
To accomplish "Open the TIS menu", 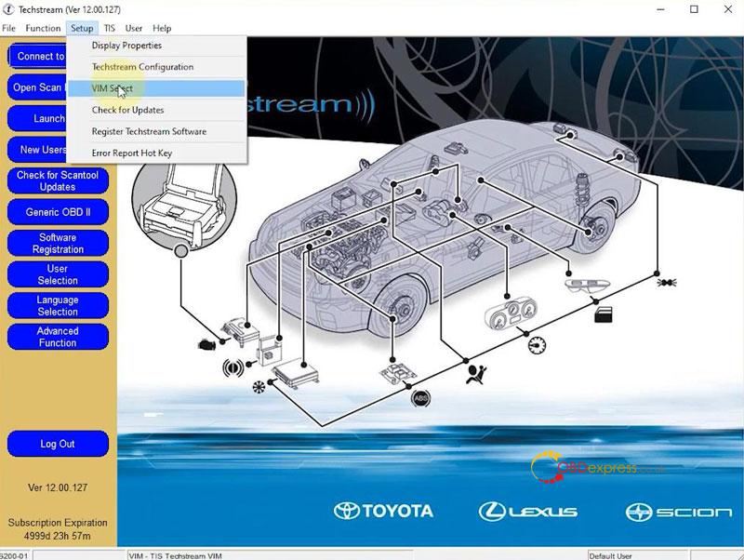I will click(110, 29).
